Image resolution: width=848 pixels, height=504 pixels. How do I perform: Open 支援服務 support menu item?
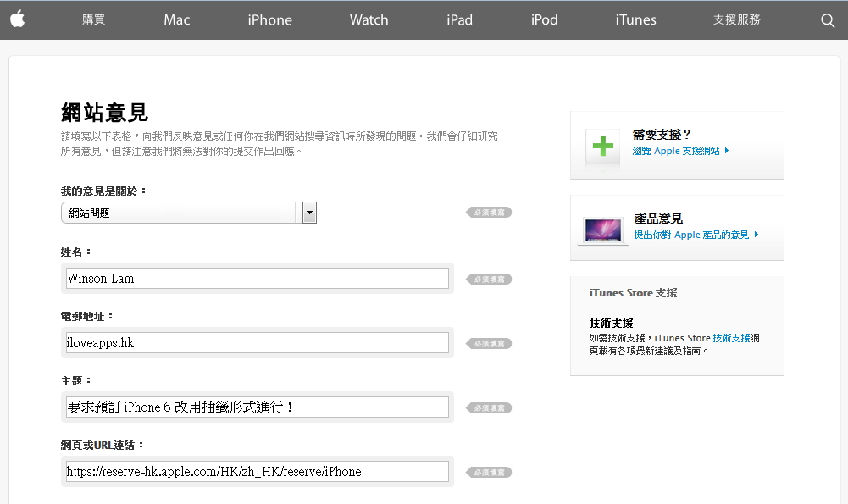click(736, 20)
